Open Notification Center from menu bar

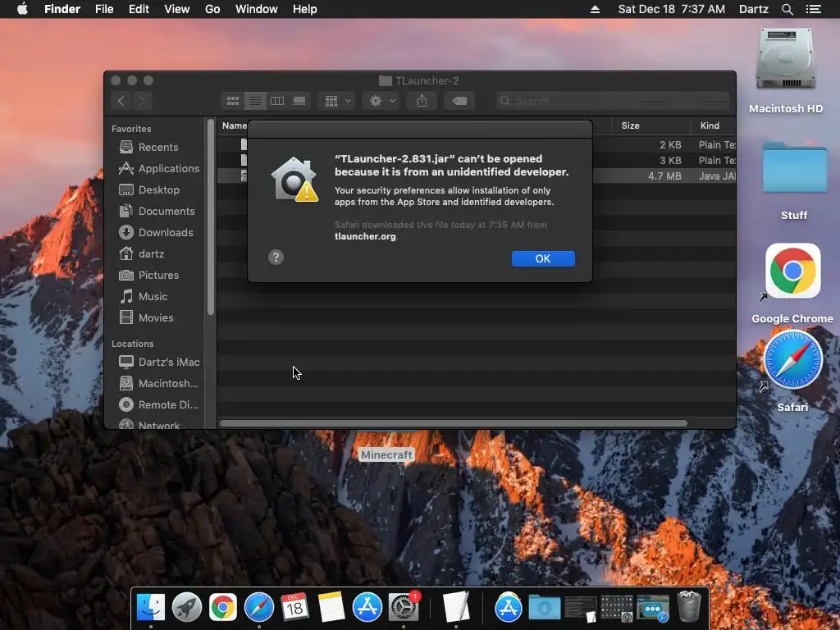pyautogui.click(x=813, y=9)
